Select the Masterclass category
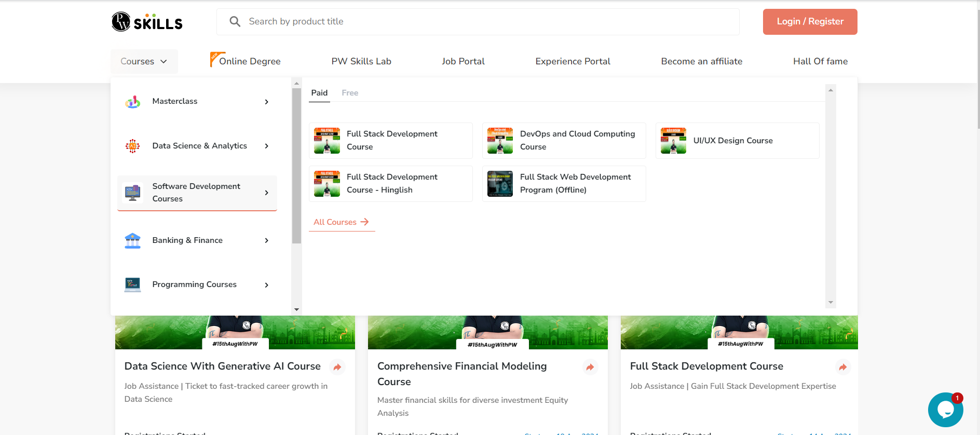The height and width of the screenshot is (435, 980). point(197,102)
